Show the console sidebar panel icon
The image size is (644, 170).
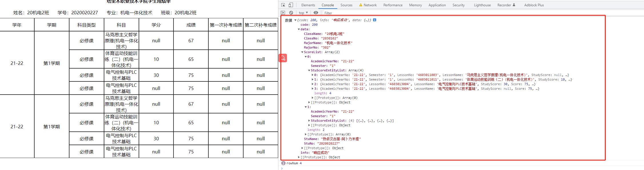coord(283,13)
